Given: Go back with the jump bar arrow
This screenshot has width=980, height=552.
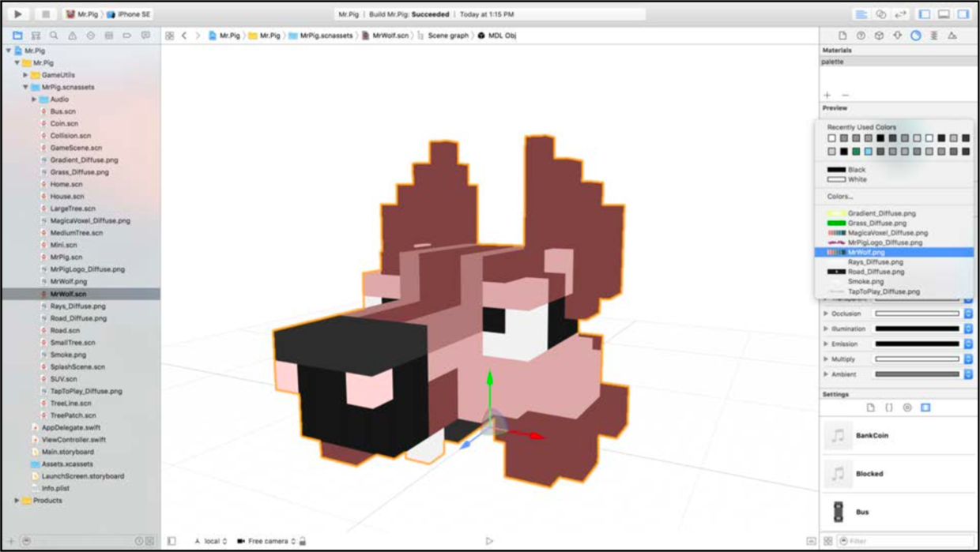Looking at the screenshot, I should point(184,36).
